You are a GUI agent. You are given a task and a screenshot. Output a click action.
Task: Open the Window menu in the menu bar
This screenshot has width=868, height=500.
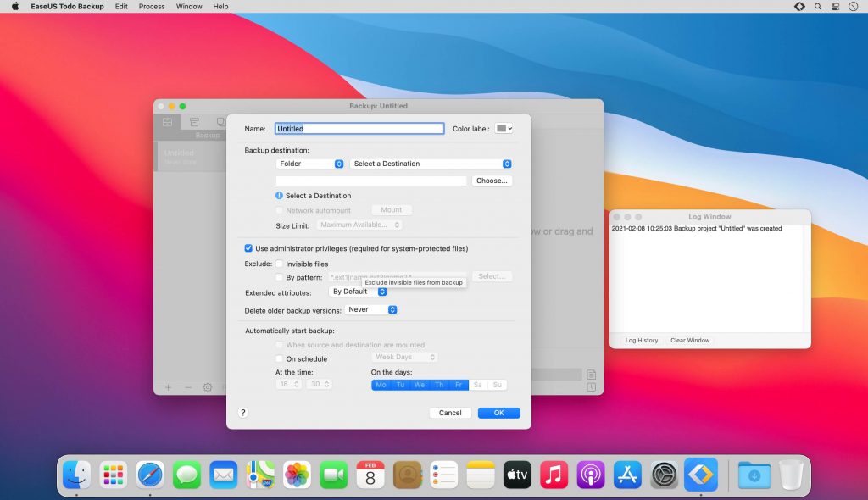(x=188, y=6)
